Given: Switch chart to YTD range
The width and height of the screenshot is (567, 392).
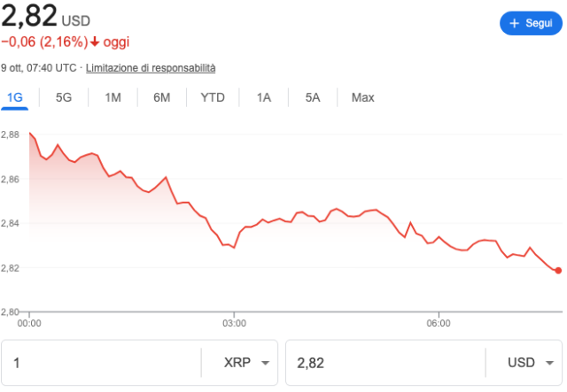Looking at the screenshot, I should 213,97.
